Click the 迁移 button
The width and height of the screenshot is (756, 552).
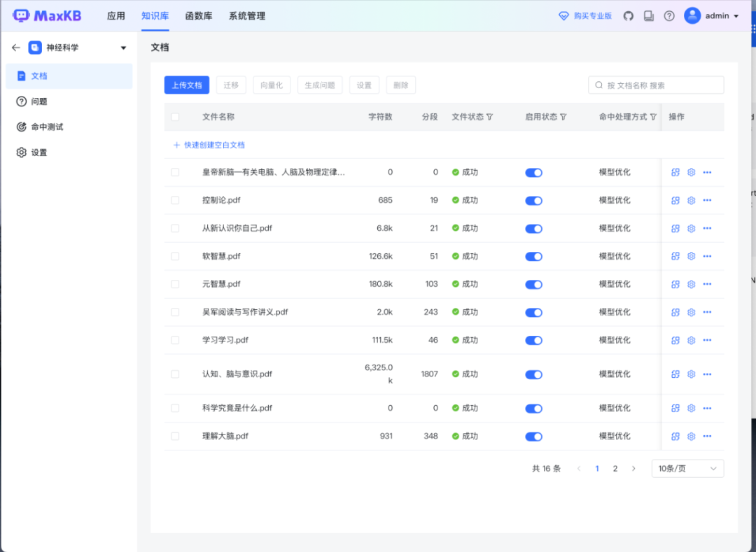[x=231, y=85]
